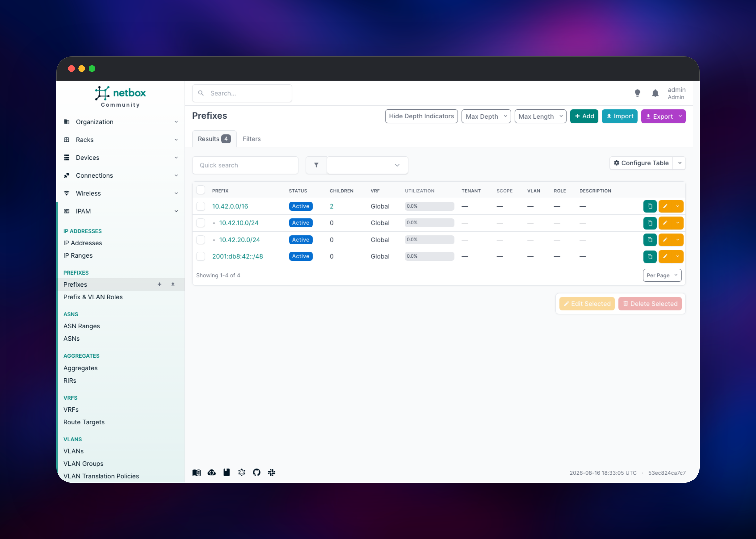Check the box for prefix 10.42.10.0/24
The width and height of the screenshot is (756, 539).
(x=200, y=223)
